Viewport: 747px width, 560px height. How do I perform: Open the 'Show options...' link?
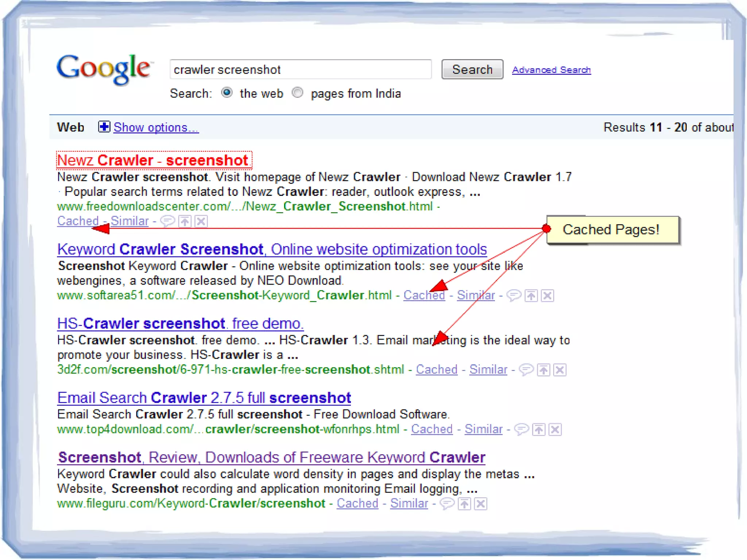(156, 127)
